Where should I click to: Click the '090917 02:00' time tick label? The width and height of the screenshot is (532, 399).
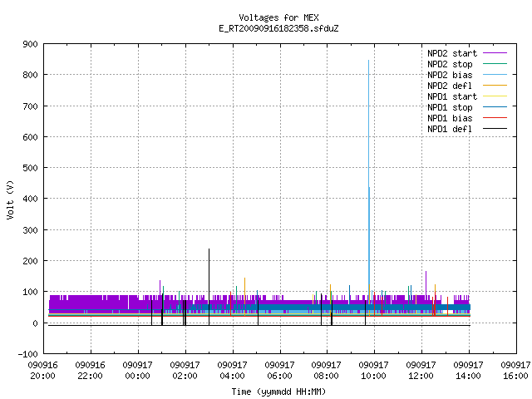click(185, 371)
